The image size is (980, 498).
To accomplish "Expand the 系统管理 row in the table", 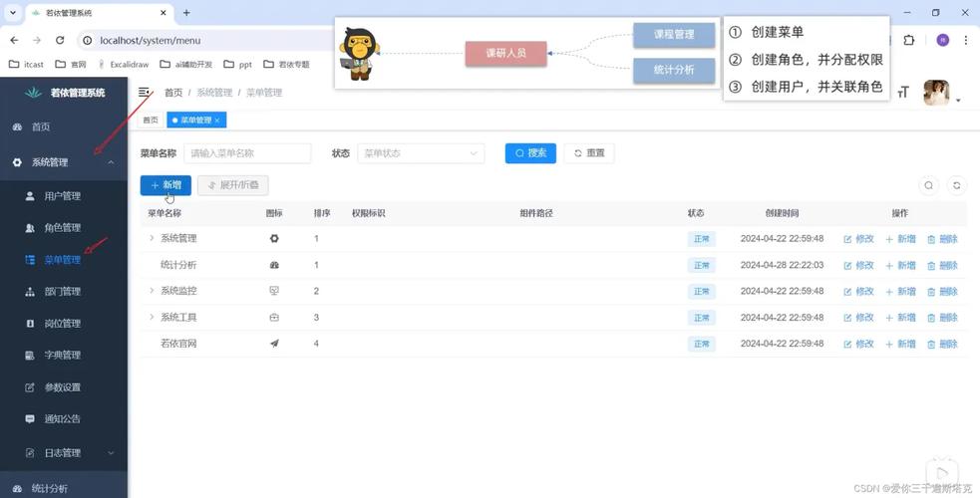I will point(152,239).
